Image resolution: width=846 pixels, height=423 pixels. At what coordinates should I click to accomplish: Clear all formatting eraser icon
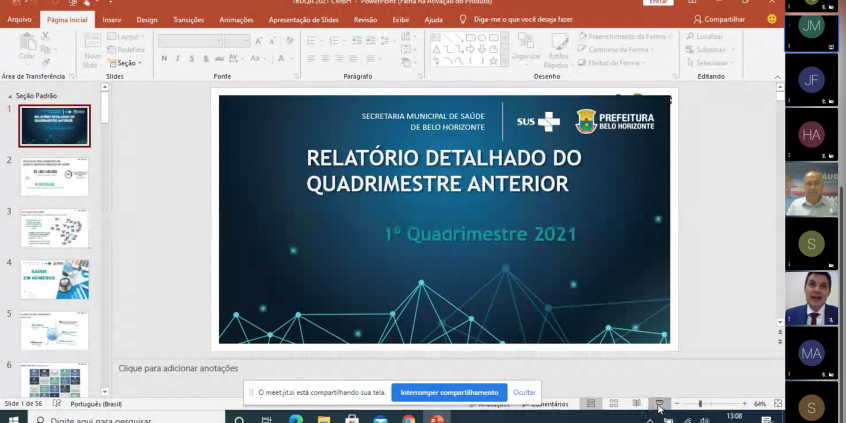point(290,41)
